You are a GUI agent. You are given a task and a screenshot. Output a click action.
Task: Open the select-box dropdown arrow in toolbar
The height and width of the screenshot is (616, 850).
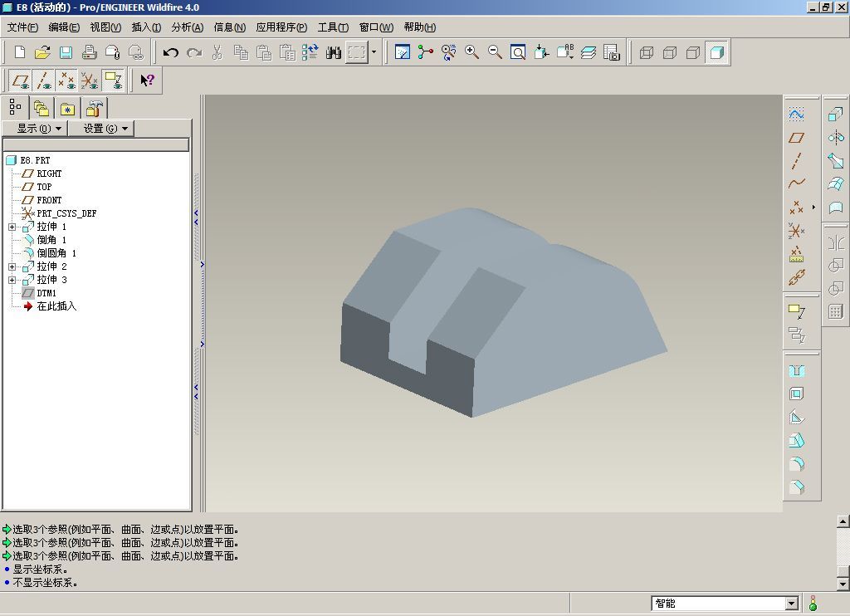(374, 52)
